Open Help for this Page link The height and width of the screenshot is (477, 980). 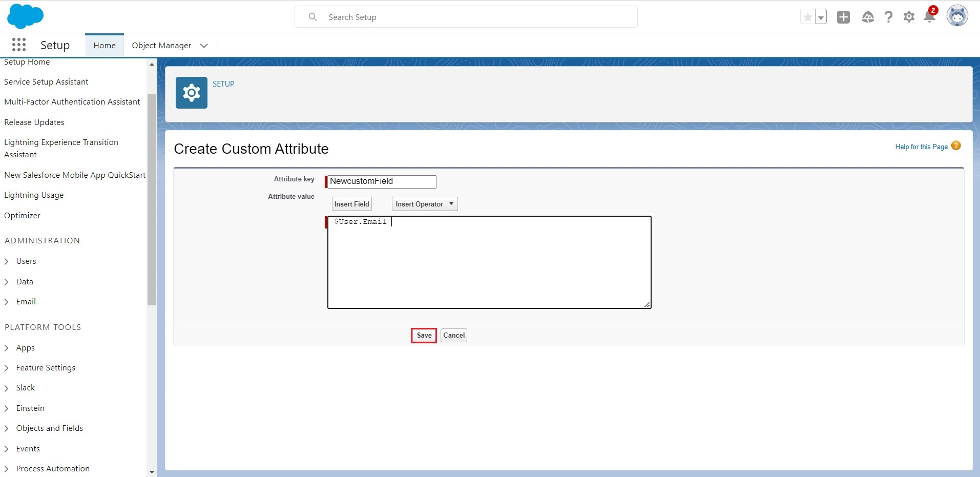pyautogui.click(x=921, y=147)
